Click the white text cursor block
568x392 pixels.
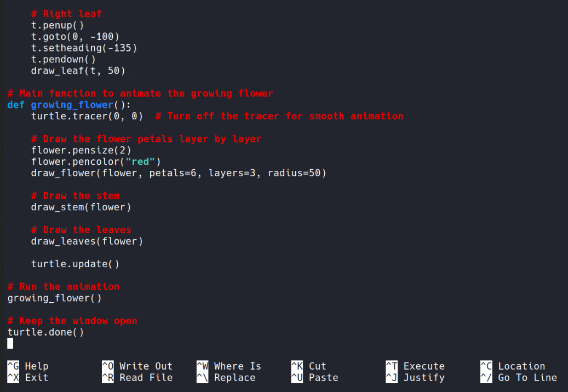tap(10, 343)
